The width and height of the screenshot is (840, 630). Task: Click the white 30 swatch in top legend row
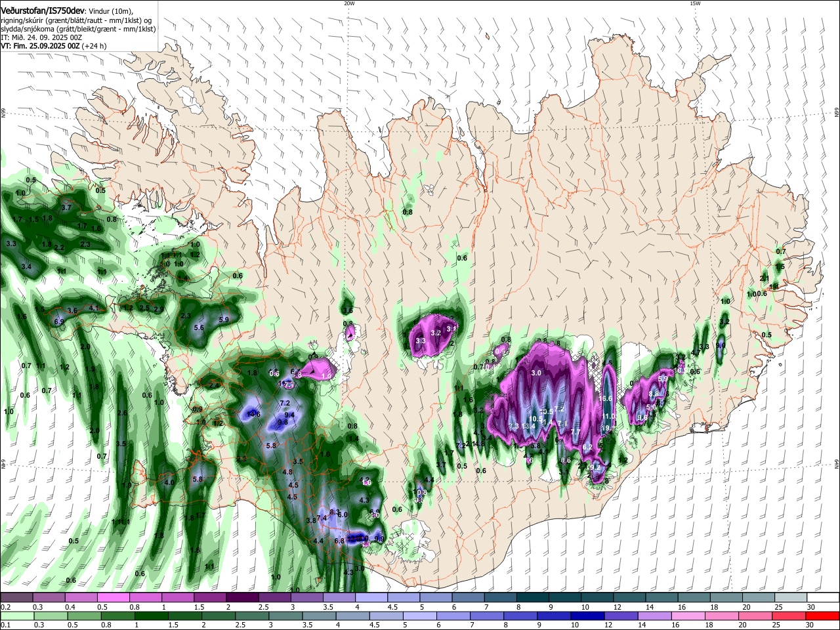pyautogui.click(x=823, y=597)
